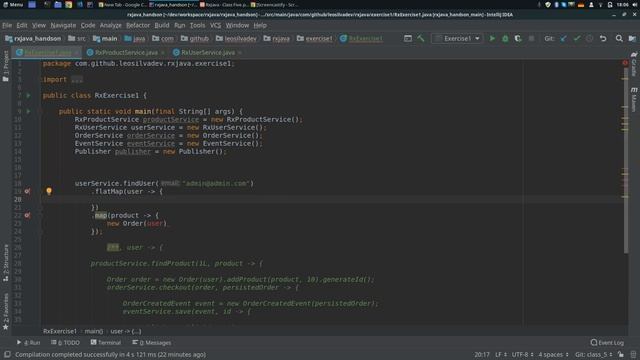The width and height of the screenshot is (640, 360).
Task: Open the Gradle tool window on right
Action: pyautogui.click(x=634, y=64)
